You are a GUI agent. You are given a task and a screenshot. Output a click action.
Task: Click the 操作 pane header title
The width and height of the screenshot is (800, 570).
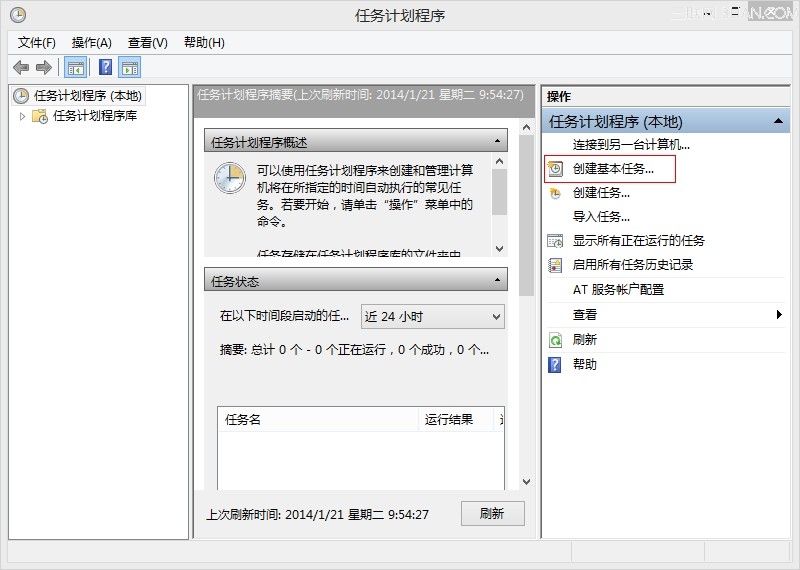click(x=559, y=96)
